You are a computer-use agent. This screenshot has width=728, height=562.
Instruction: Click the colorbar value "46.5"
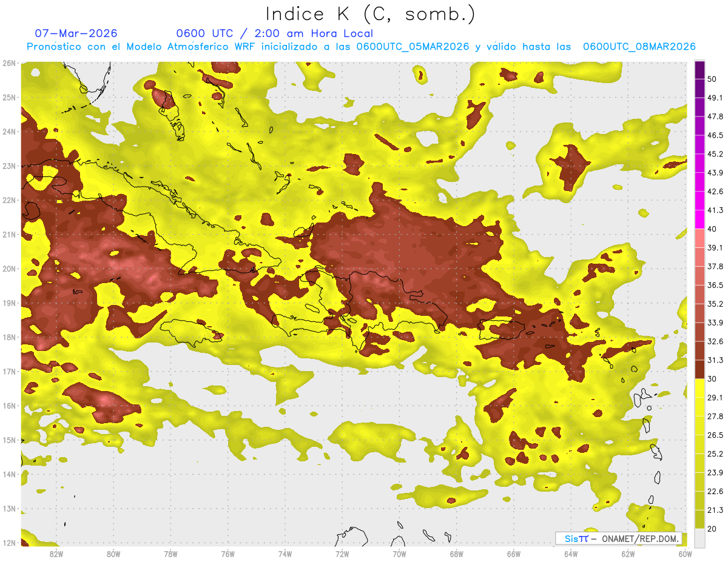tap(715, 135)
